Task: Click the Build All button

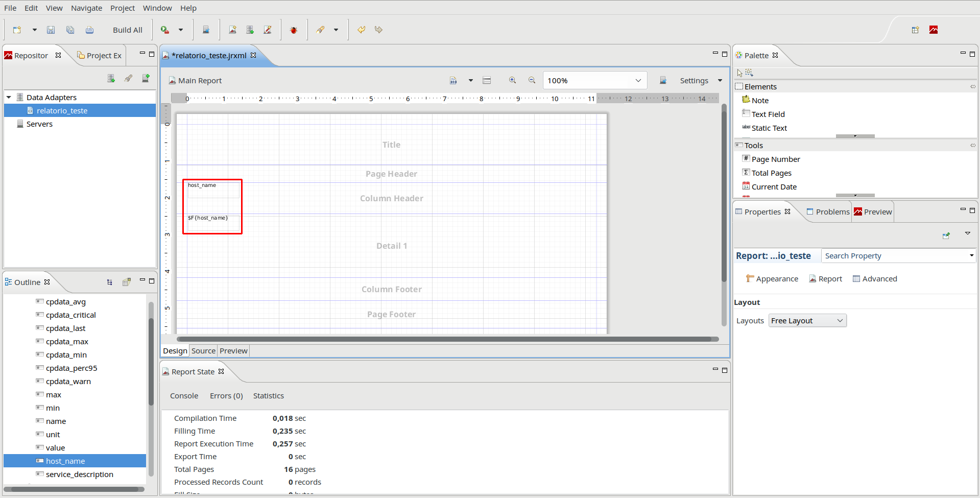Action: click(x=127, y=30)
